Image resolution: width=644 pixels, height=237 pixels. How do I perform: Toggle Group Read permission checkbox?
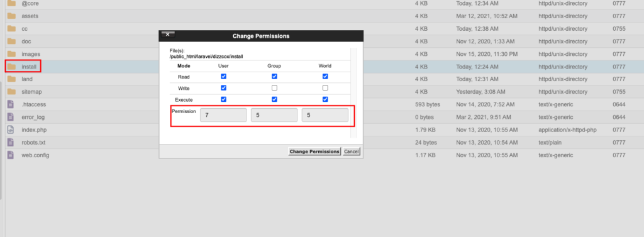274,77
